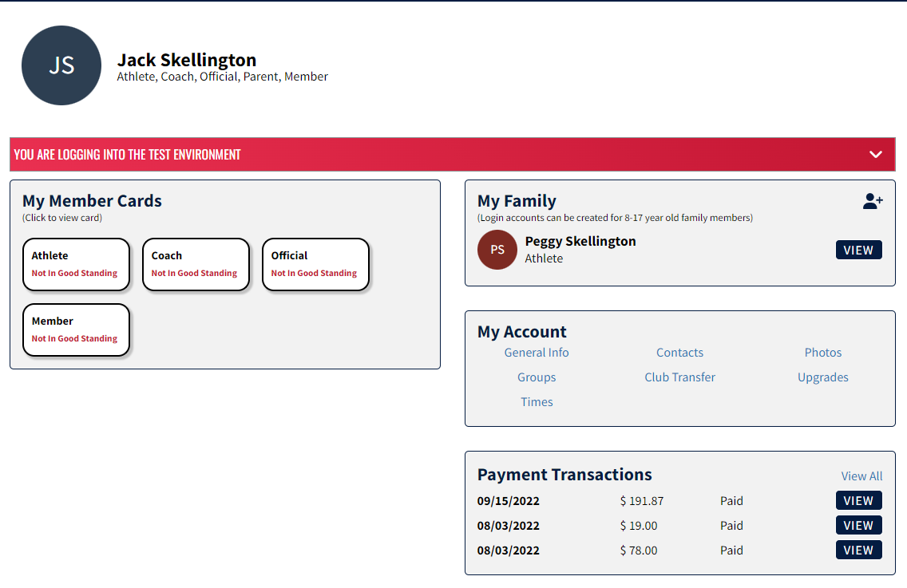Open Times in My Account
The image size is (907, 588).
coord(537,402)
